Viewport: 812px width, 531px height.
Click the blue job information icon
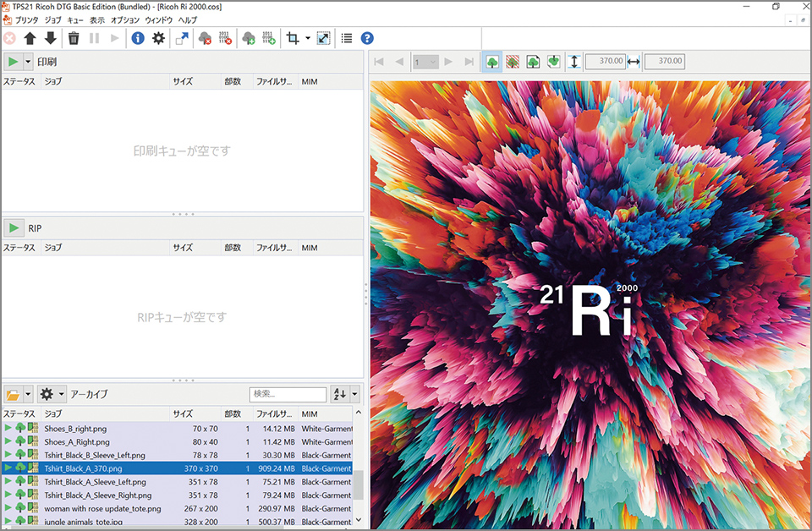point(138,38)
